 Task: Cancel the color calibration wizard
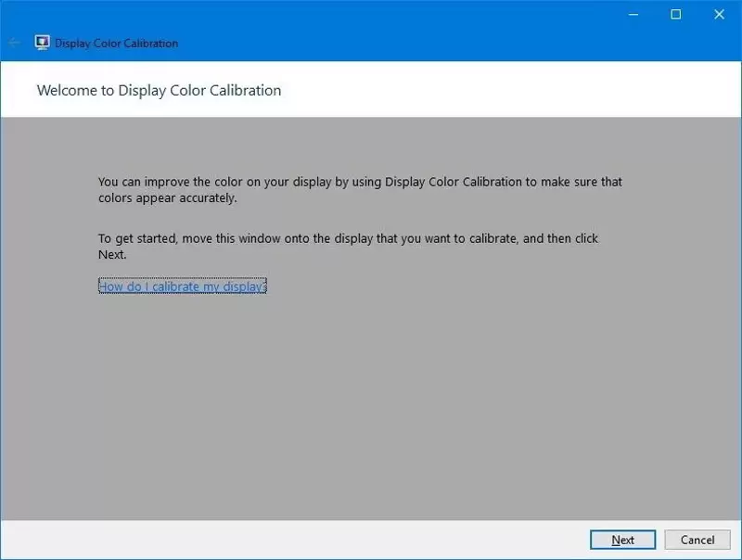pyautogui.click(x=697, y=540)
